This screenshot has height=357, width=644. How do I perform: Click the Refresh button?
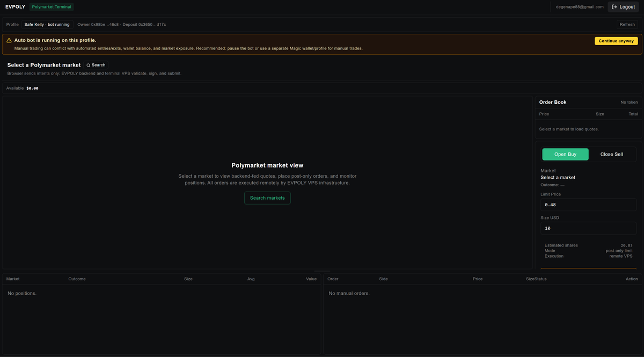pos(627,25)
